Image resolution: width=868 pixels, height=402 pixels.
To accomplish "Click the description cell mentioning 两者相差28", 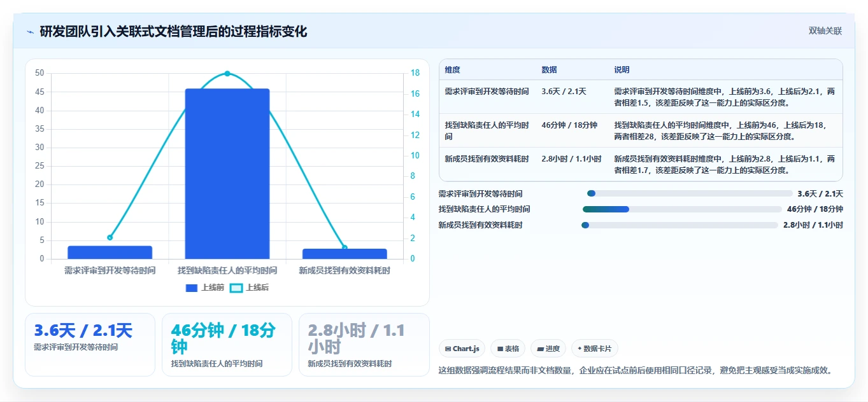I will 725,131.
